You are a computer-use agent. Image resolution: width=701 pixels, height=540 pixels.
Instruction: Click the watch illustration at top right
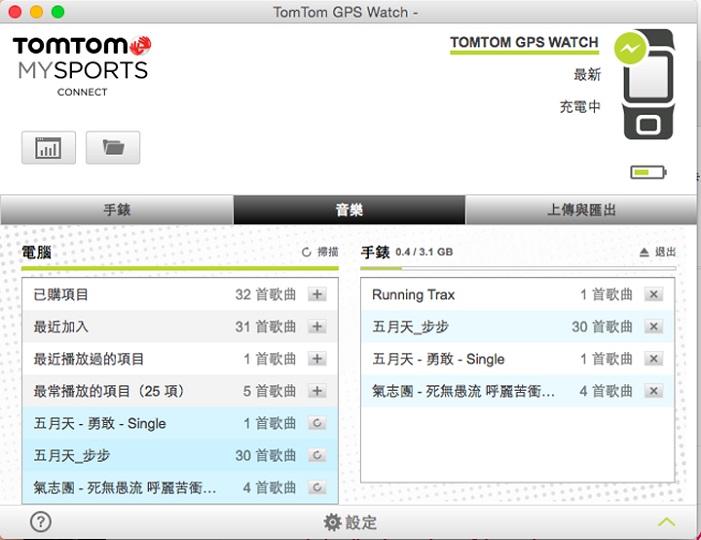coord(649,84)
